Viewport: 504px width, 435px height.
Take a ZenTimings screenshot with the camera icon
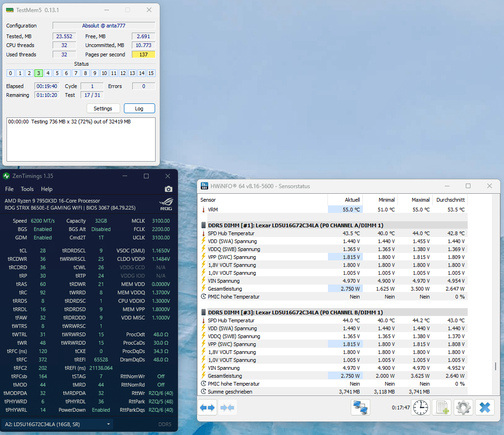point(169,189)
